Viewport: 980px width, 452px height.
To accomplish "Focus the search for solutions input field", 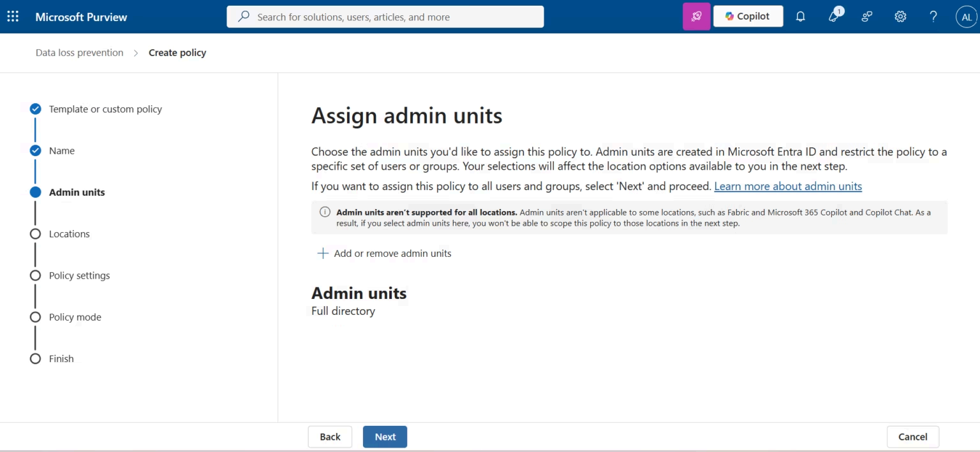I will 385,17.
